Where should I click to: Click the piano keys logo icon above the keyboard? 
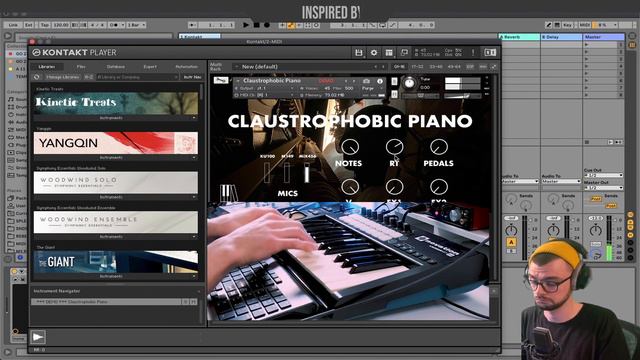click(x=228, y=193)
